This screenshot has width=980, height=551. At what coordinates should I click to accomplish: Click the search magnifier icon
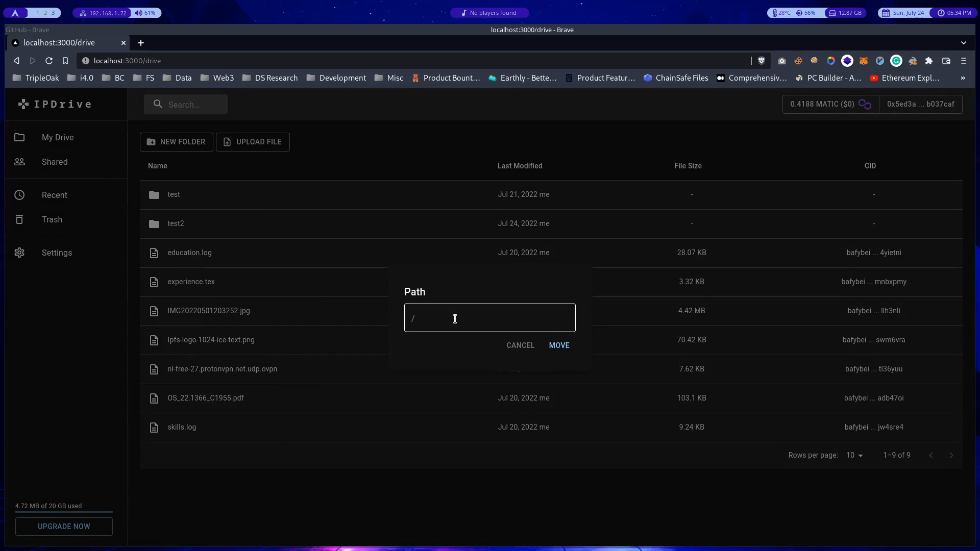(x=158, y=104)
